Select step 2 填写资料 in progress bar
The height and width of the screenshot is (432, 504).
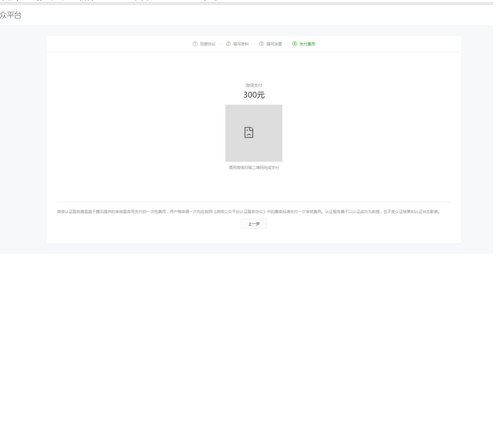click(x=237, y=44)
